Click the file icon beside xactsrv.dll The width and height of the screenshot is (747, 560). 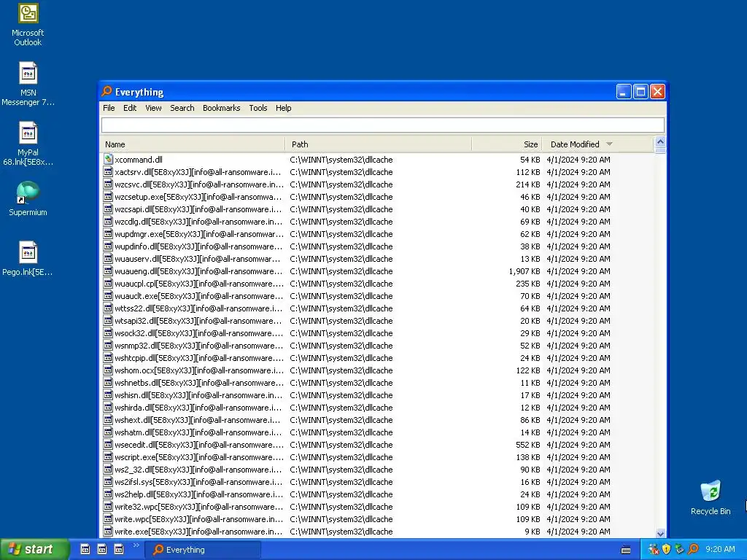point(108,172)
